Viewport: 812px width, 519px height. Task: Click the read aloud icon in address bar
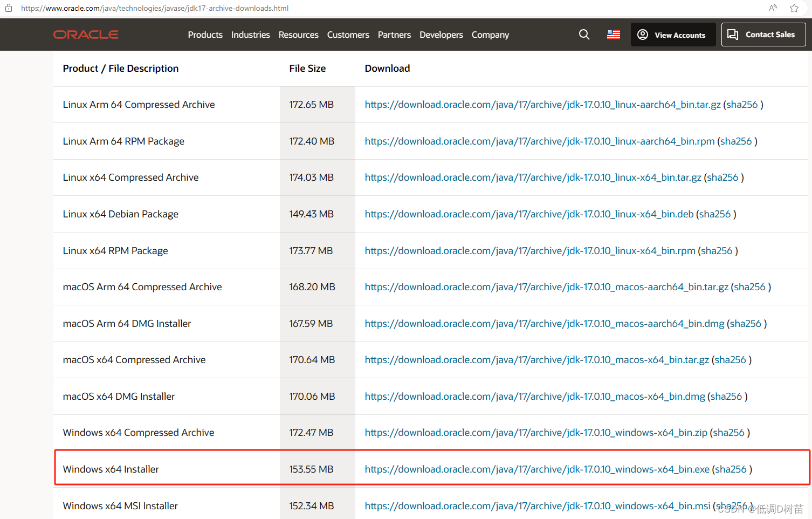(773, 8)
